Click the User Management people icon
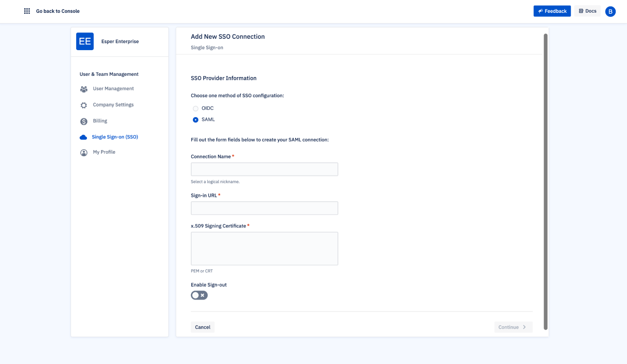Image resolution: width=627 pixels, height=364 pixels. click(x=83, y=89)
